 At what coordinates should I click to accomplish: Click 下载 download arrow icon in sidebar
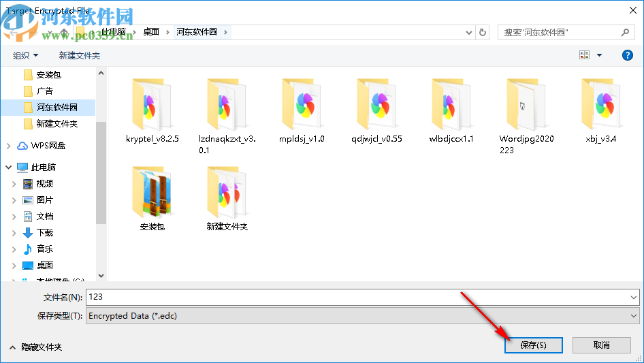point(27,233)
